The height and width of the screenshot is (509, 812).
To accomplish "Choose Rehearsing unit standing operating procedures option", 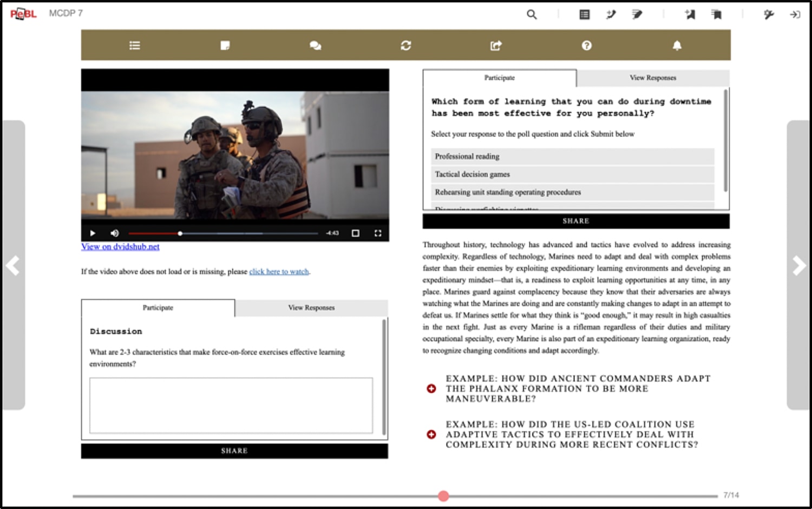I will point(572,192).
